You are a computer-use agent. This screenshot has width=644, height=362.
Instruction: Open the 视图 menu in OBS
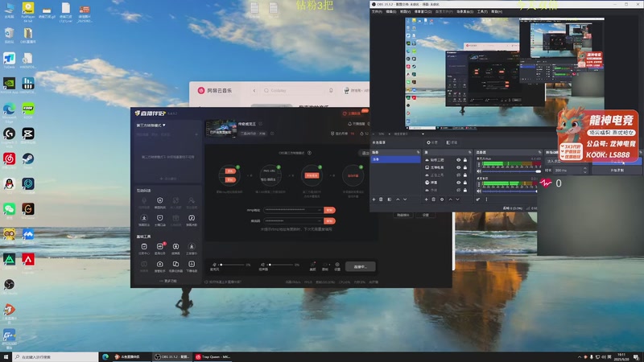pyautogui.click(x=405, y=11)
